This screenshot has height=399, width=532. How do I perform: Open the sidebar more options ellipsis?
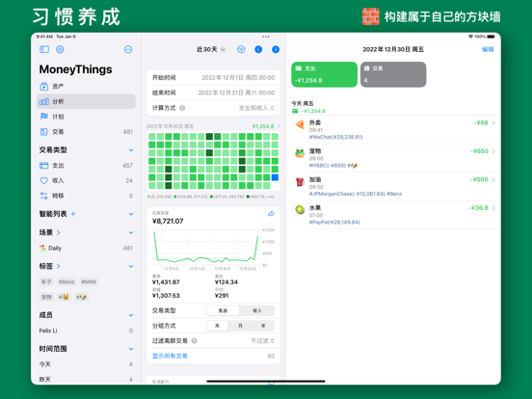128,49
